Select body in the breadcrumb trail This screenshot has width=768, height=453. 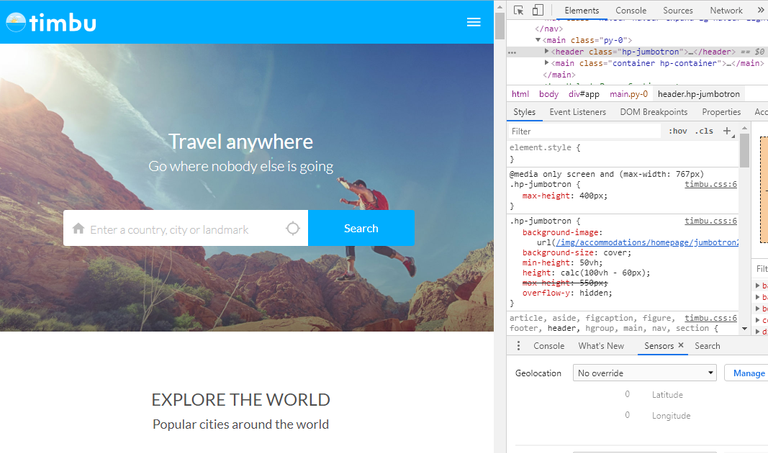[x=549, y=93]
